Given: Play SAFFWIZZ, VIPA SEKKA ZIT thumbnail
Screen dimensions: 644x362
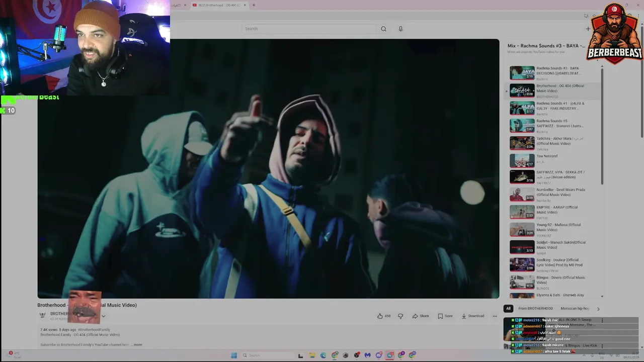Looking at the screenshot, I should point(522,177).
